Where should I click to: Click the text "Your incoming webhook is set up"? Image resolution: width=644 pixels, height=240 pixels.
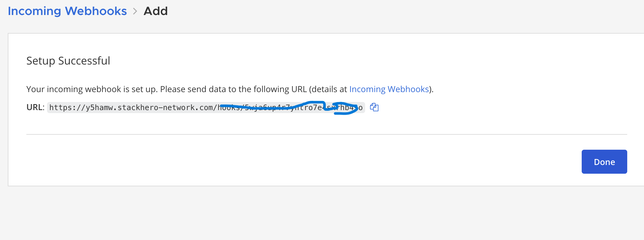point(92,89)
